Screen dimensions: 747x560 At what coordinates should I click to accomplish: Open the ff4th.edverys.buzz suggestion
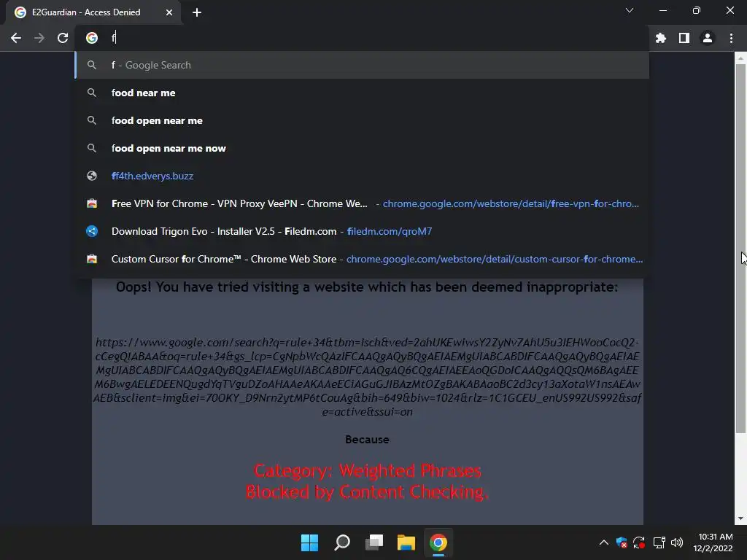(362, 176)
